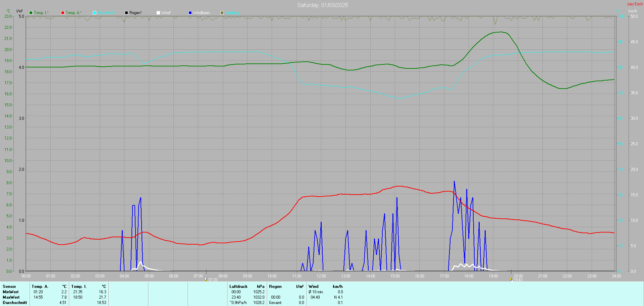The height and width of the screenshot is (306, 644).
Task: Click the "19:43" sunset time label
Action: point(518,280)
